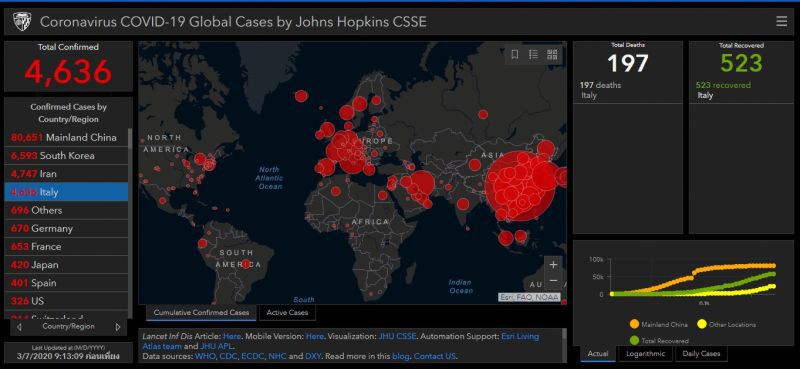Click the red case circle in Brazil

246,264
